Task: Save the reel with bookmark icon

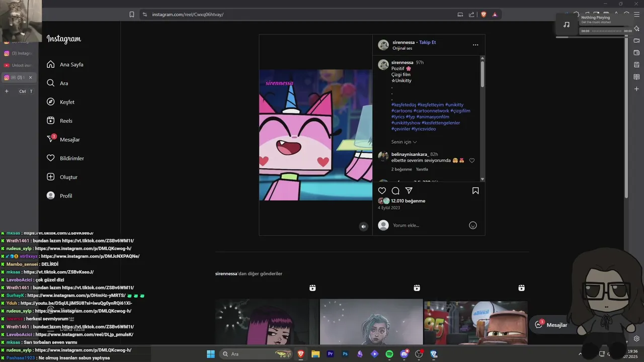Action: [475, 191]
